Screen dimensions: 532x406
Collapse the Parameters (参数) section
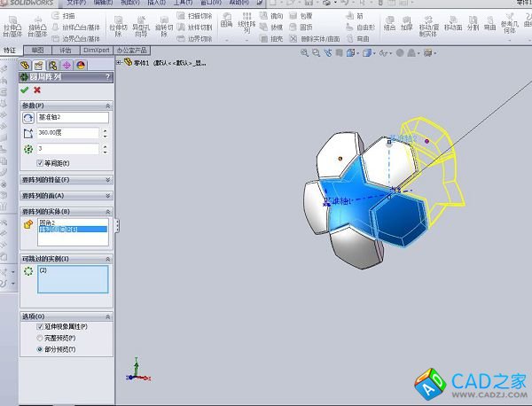point(107,105)
